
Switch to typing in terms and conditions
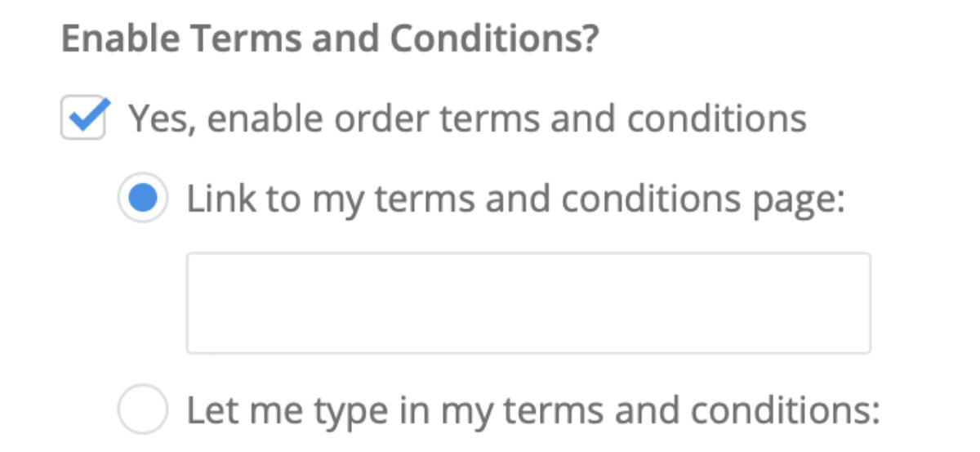click(143, 410)
